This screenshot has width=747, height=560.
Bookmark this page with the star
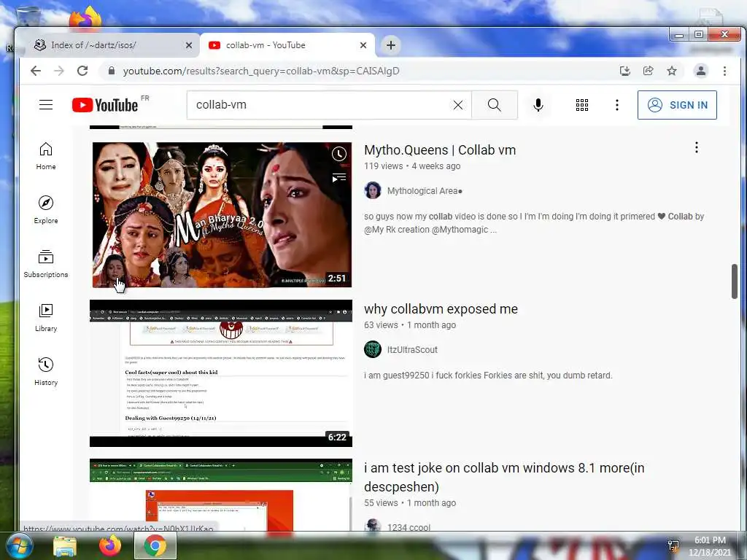point(672,71)
